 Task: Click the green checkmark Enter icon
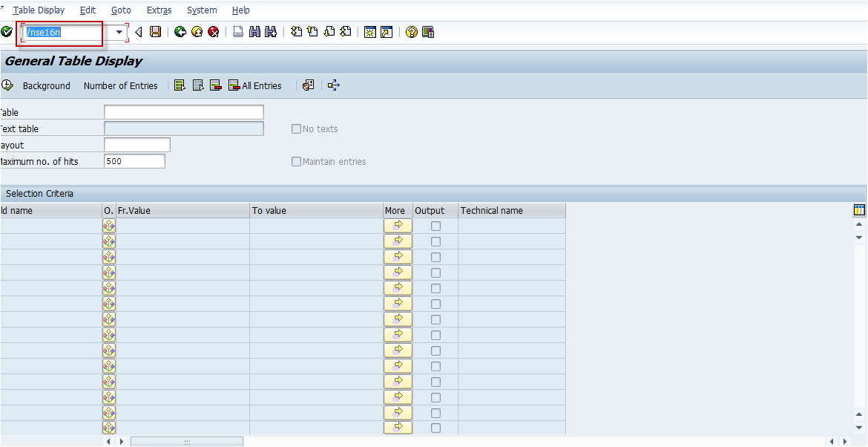pyautogui.click(x=6, y=32)
